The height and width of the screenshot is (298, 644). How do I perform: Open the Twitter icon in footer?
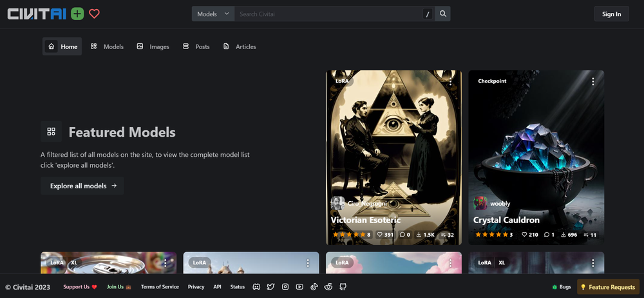point(270,287)
